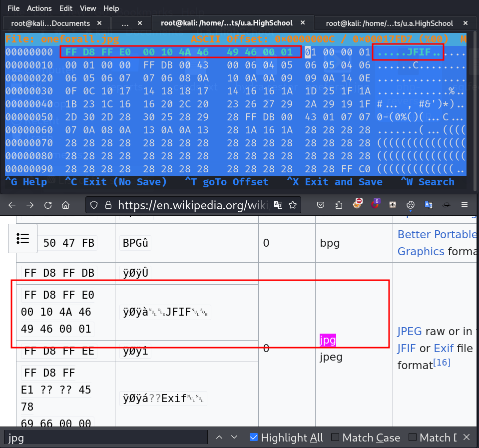Uncheck the Highlight All checkbox

(254, 438)
